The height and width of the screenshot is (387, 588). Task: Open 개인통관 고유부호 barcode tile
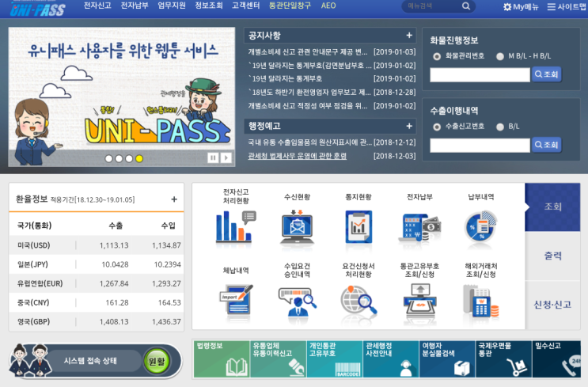[335, 359]
